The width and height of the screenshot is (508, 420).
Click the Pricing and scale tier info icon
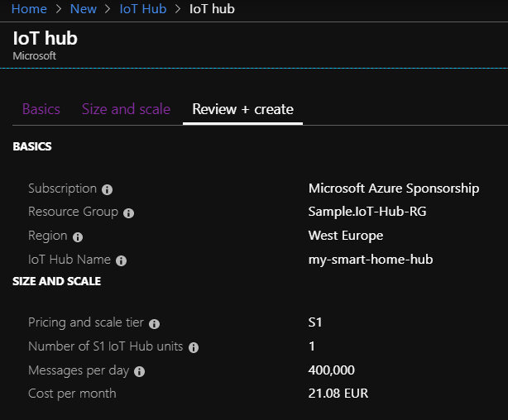pos(154,324)
